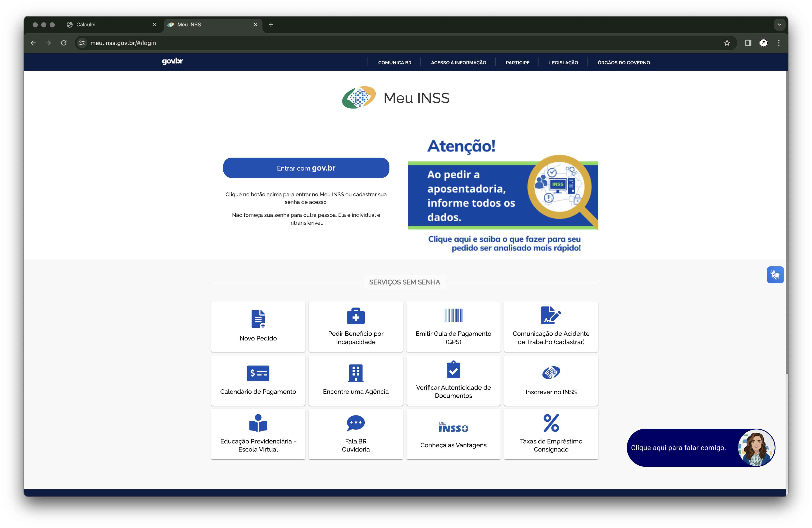Open PARTICIPE menu item
This screenshot has height=528, width=812.
pos(517,63)
